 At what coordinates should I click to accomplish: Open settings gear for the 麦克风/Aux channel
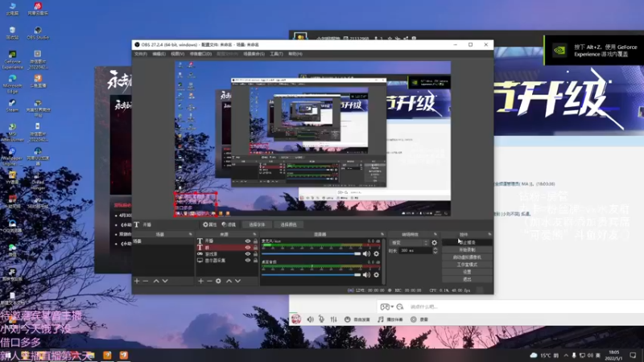[x=376, y=253]
